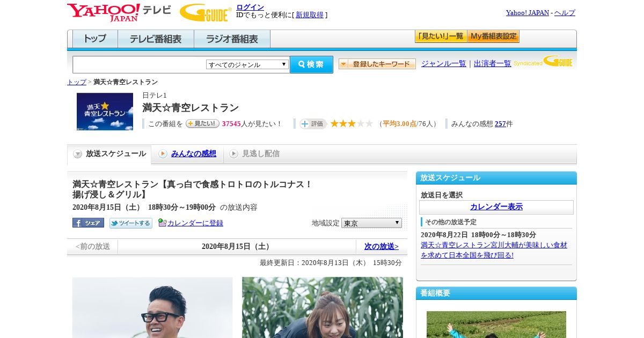644x338 pixels.
Task: Click the My番組表設定 button
Action: point(493,36)
